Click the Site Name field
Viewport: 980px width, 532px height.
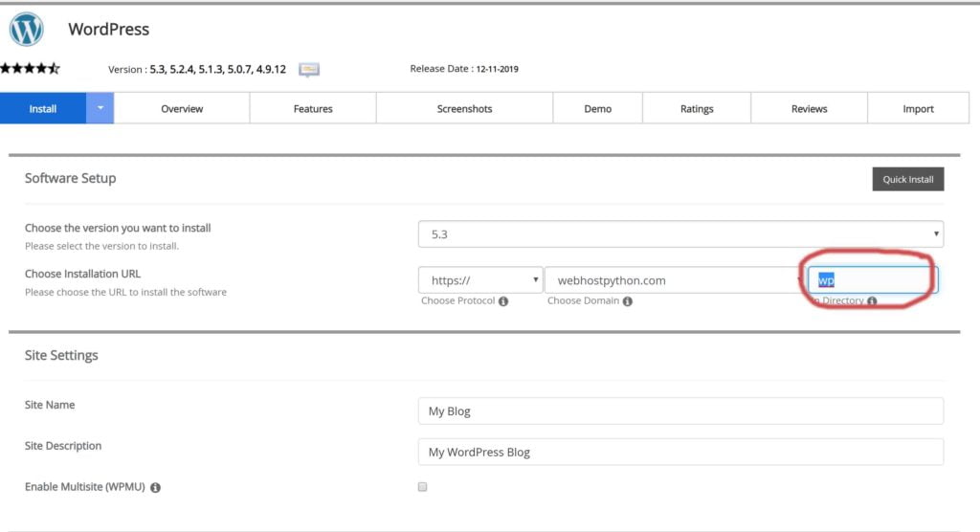tap(680, 410)
